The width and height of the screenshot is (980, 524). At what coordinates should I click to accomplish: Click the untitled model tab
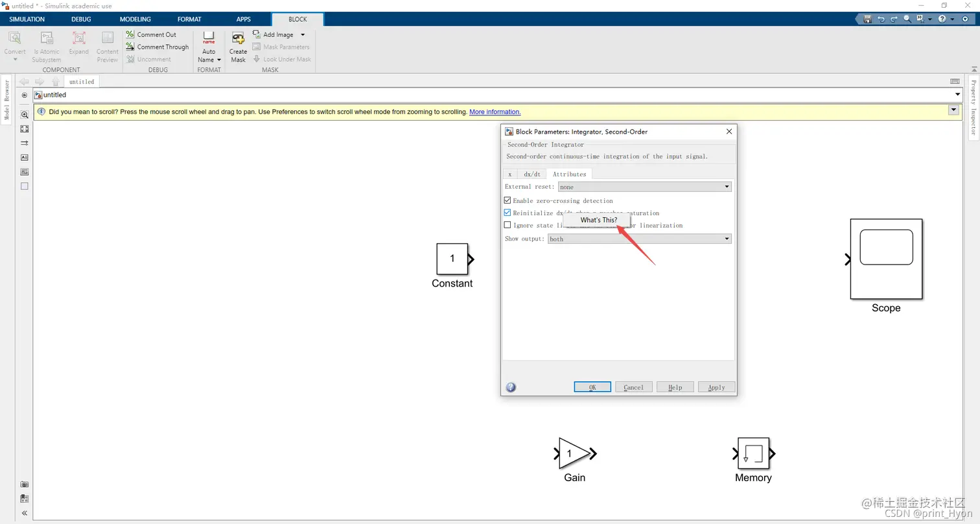[x=82, y=82]
